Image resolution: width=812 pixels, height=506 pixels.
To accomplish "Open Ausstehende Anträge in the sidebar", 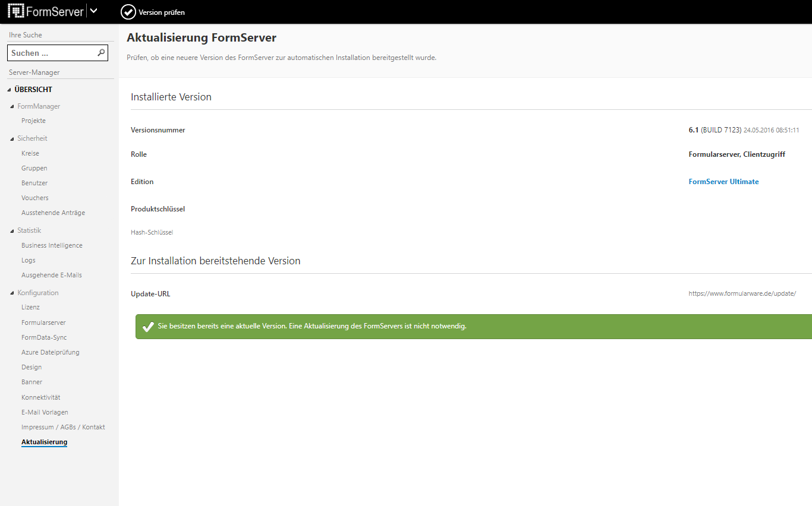I will (53, 213).
